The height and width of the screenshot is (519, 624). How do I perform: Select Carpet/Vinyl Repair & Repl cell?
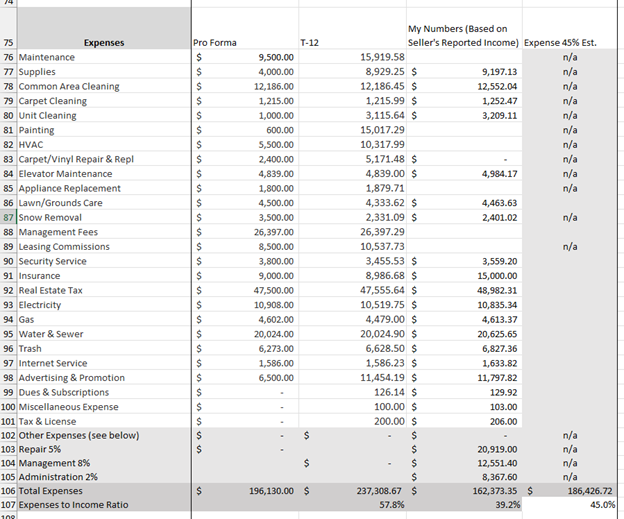point(104,159)
